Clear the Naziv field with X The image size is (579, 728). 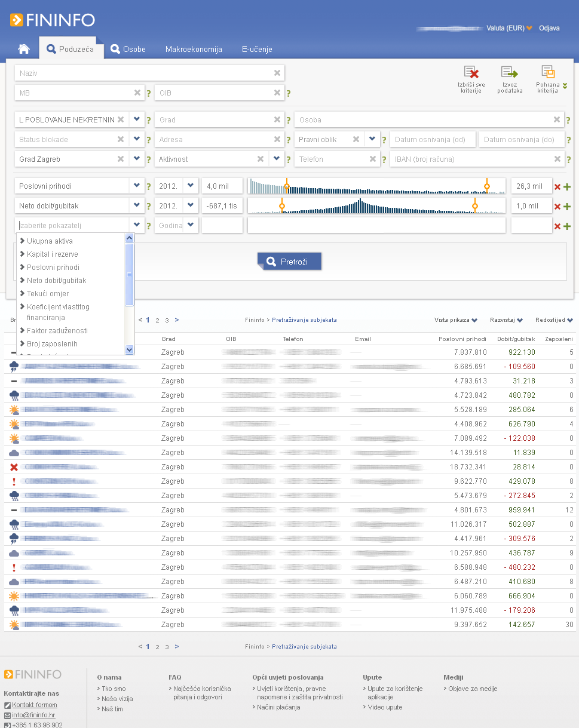277,73
